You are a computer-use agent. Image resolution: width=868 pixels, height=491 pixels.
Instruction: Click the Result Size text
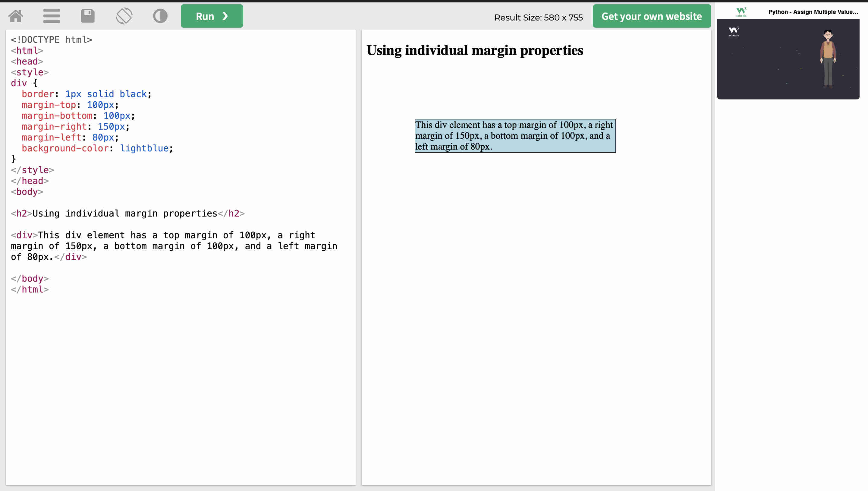538,17
